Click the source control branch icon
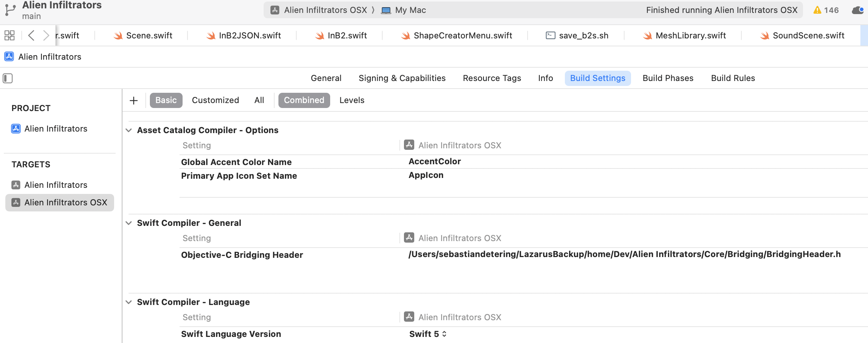The width and height of the screenshot is (868, 343). tap(10, 10)
